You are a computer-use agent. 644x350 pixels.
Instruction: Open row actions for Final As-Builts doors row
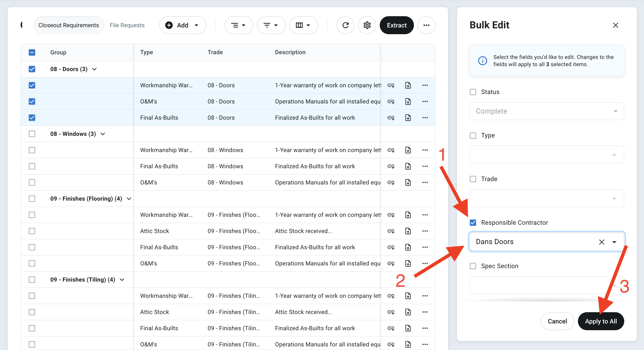point(425,118)
